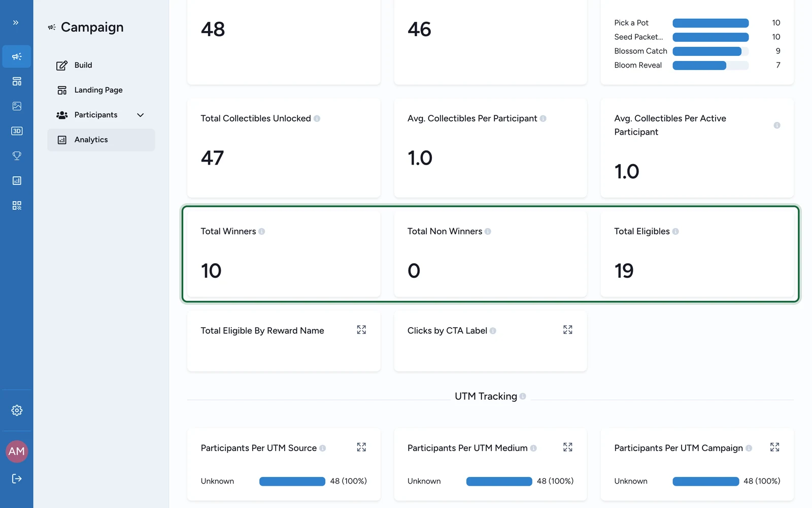Click the Blossom Catch row label
Screen dimensions: 812x508
(x=640, y=51)
